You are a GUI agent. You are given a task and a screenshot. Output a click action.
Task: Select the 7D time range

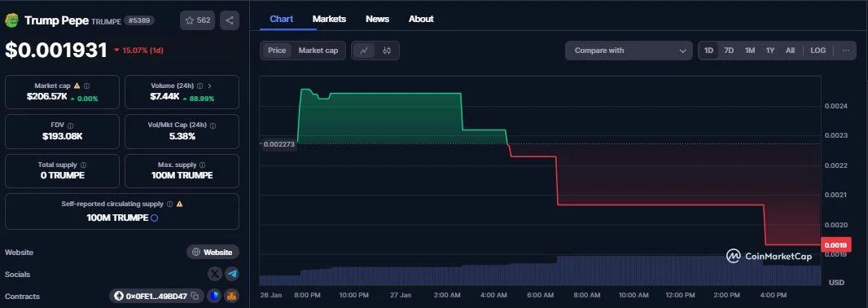pyautogui.click(x=729, y=51)
